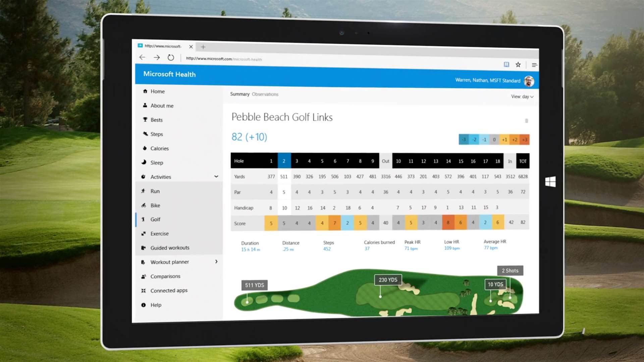This screenshot has height=362, width=644.
Task: Open the View day dropdown selector
Action: [x=522, y=96]
